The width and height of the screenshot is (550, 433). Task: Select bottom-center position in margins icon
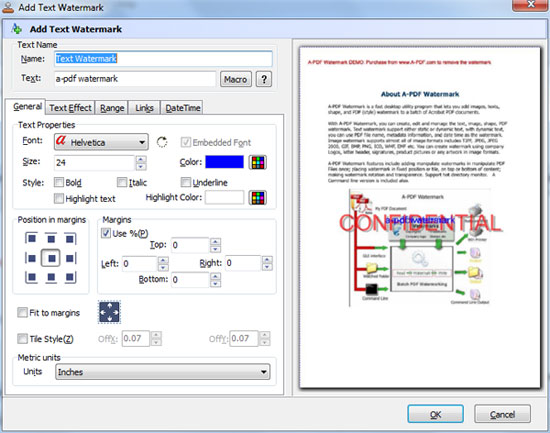pyautogui.click(x=51, y=277)
